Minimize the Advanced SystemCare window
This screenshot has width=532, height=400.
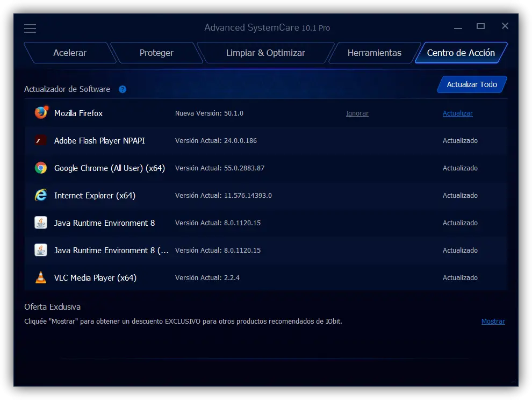[x=458, y=27]
